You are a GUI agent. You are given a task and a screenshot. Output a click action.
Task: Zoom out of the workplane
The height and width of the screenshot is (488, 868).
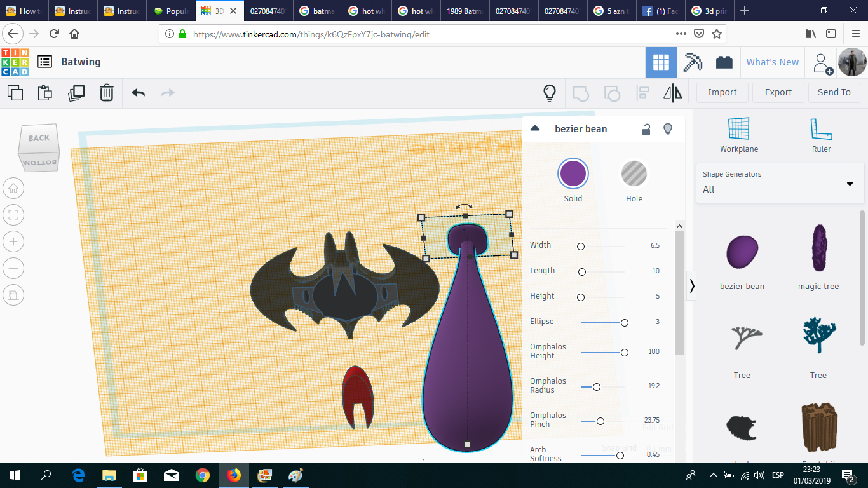pos(13,268)
